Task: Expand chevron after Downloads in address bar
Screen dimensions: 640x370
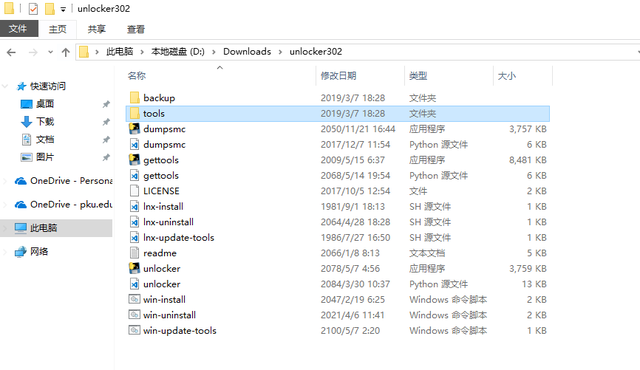Action: [x=280, y=52]
